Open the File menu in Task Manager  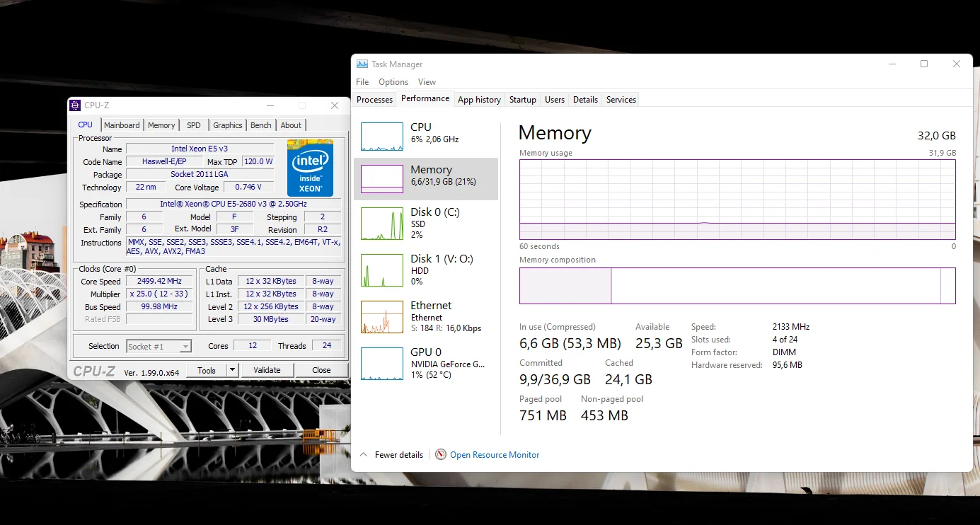click(x=362, y=82)
